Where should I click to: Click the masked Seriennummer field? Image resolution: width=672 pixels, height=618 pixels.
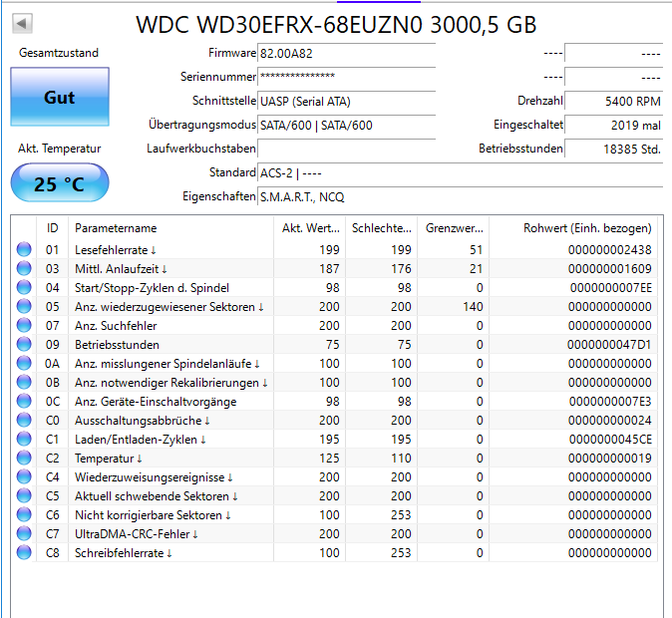coord(346,77)
